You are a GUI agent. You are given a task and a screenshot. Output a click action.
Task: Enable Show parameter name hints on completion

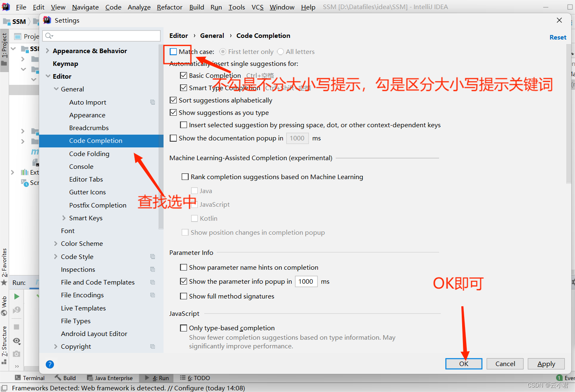pyautogui.click(x=184, y=267)
